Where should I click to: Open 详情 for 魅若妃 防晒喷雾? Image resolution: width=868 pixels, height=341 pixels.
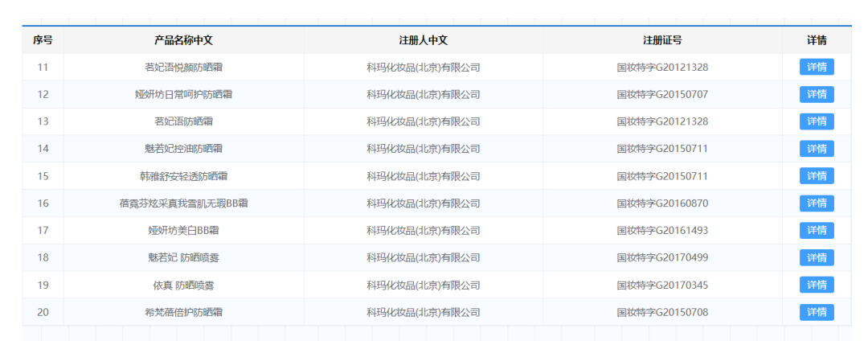coord(817,258)
